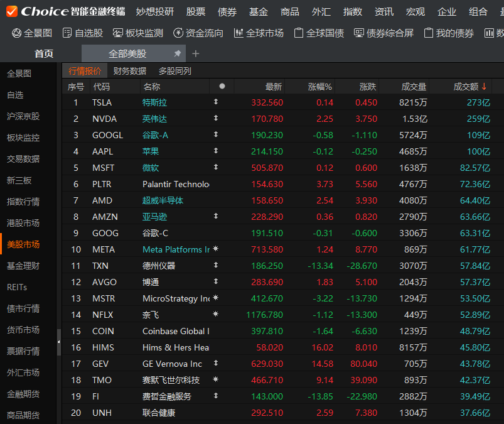This screenshot has height=424, width=504.
Task: Click the HIMS price 58.020
Action: (270, 347)
